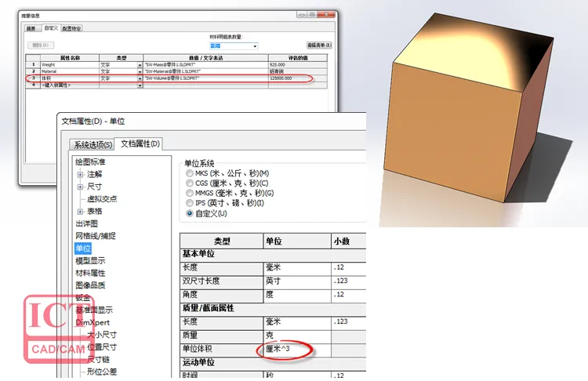Click the 评估的值 column header
588x381 pixels.
298,58
